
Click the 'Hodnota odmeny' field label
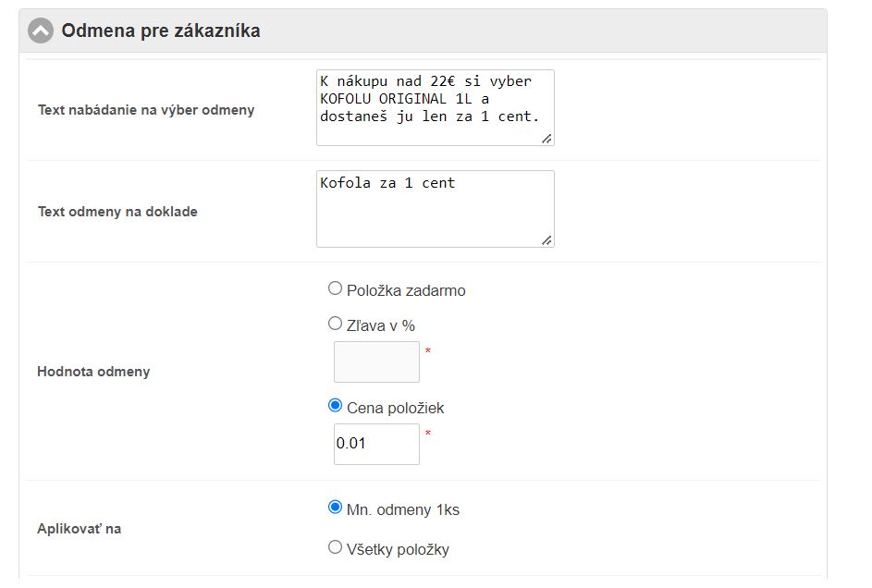click(x=93, y=372)
